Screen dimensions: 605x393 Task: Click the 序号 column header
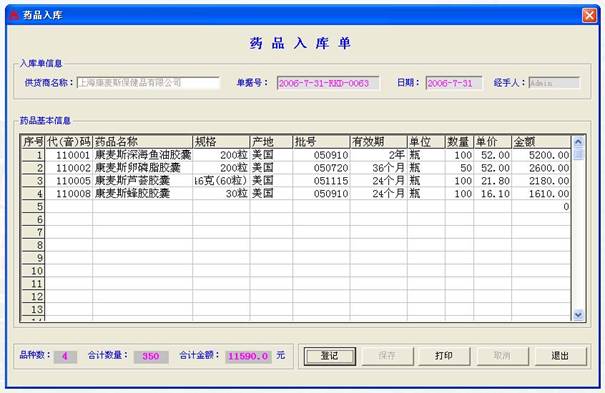(33, 142)
